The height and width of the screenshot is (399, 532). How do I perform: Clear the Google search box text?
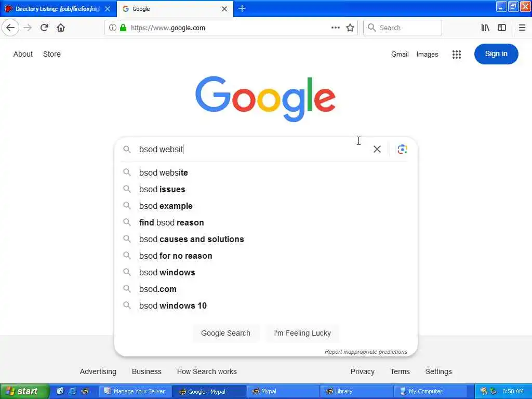tap(377, 149)
